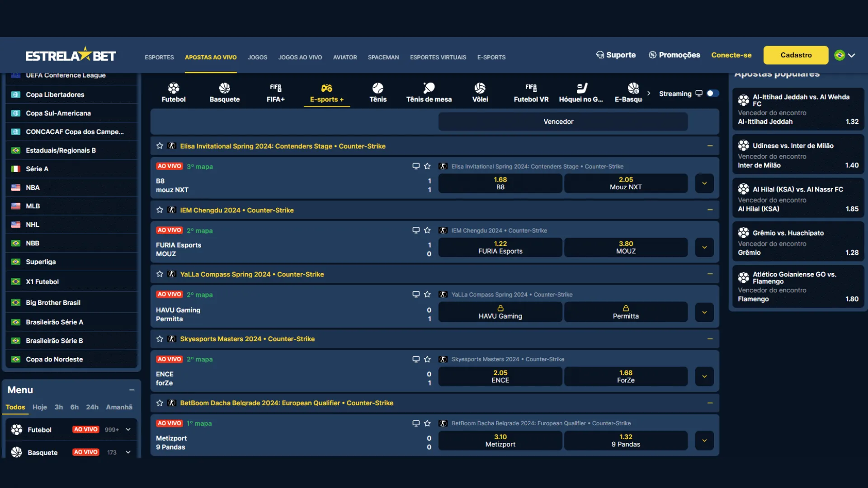
Task: Expand more markets for FURIA vs MOUZ
Action: pos(704,248)
